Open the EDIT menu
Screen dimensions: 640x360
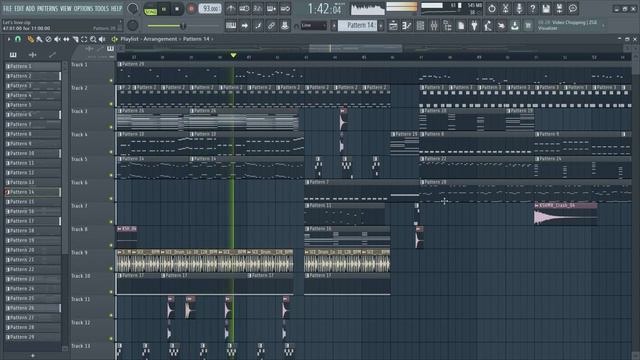(19, 9)
